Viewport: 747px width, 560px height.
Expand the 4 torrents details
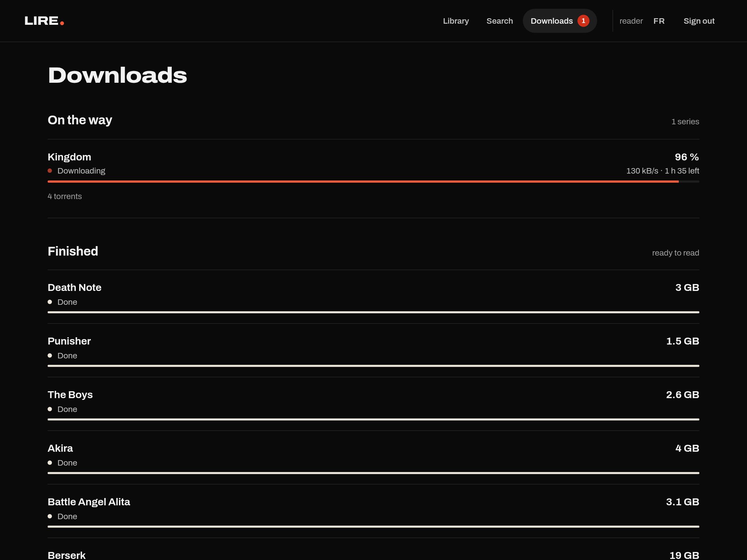tap(65, 196)
